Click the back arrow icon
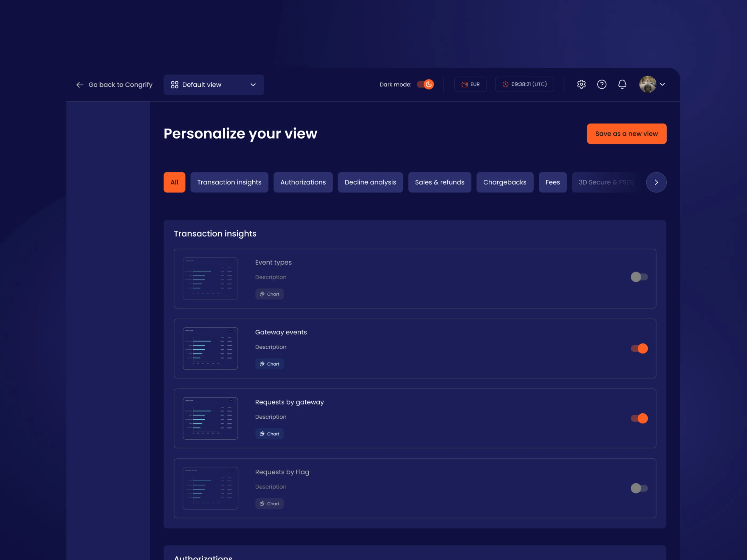This screenshot has height=560, width=747. 80,85
